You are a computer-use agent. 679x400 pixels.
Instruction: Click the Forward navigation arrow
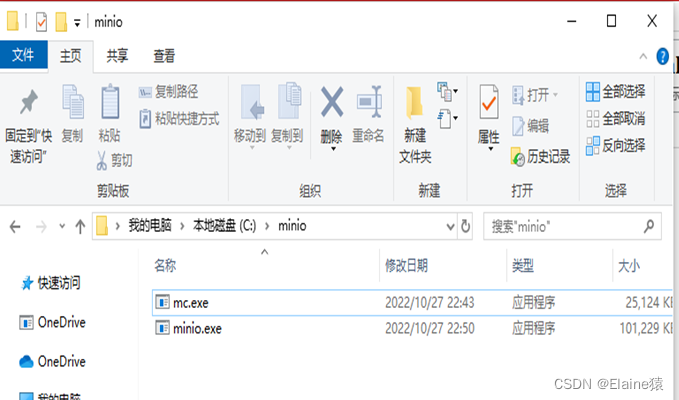[x=41, y=226]
